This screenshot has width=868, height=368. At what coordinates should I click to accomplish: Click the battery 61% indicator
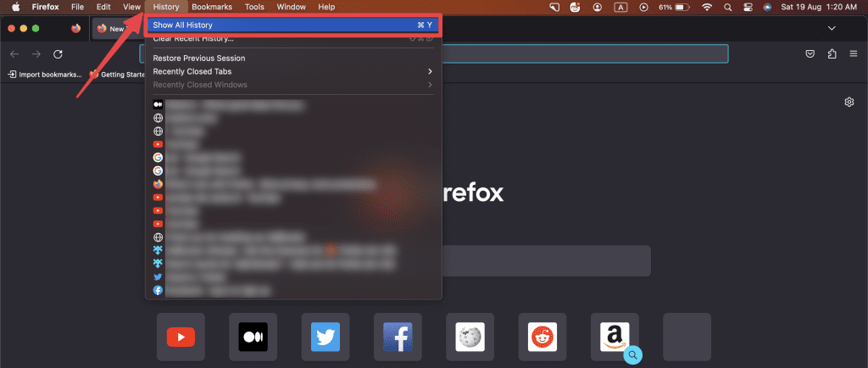point(674,7)
